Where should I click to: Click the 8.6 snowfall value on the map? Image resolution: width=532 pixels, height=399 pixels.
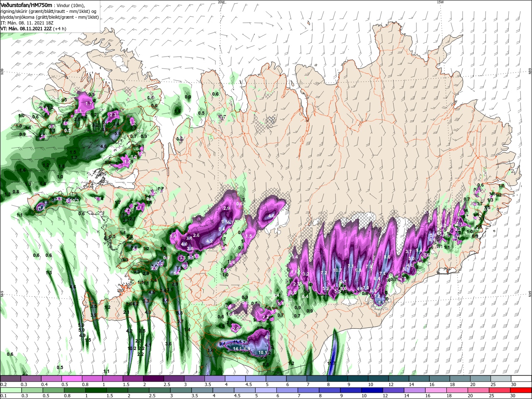pos(387,257)
